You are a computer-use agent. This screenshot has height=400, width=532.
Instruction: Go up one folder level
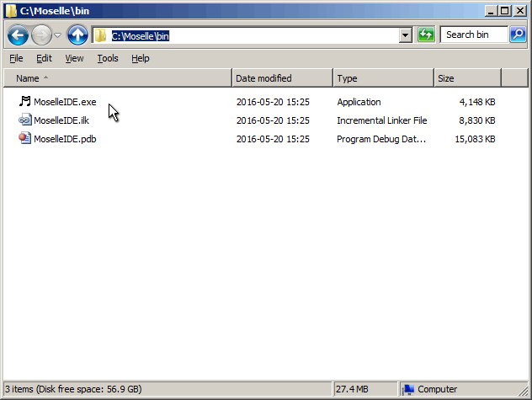(x=77, y=35)
